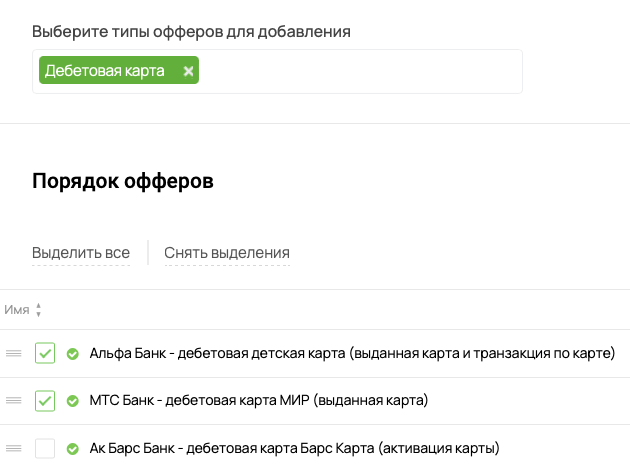
Task: Click green status icon for МТС Банк
Action: pos(73,401)
